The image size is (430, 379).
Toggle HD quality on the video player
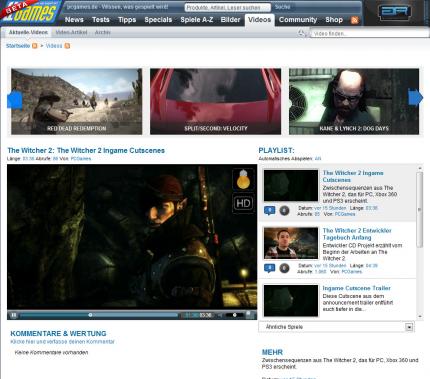tap(243, 203)
